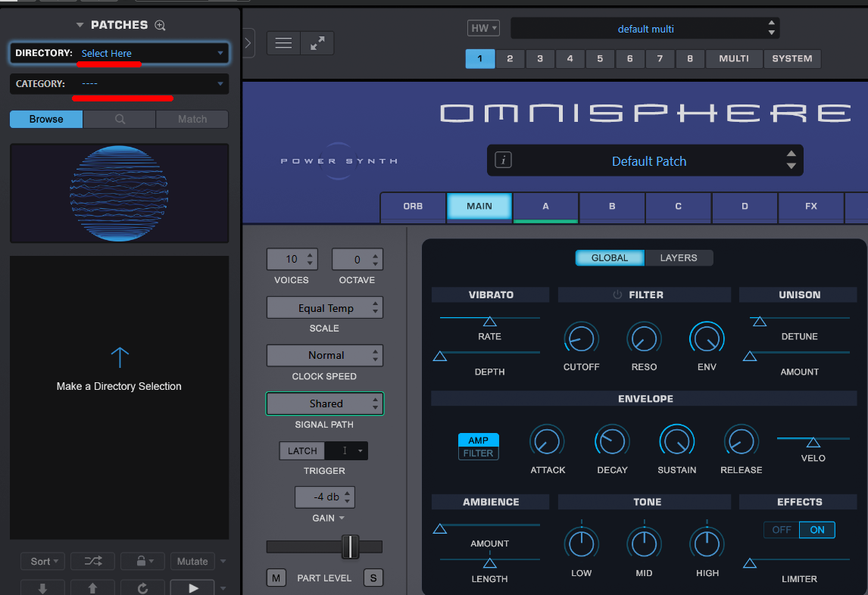Click the patch info icon
Image resolution: width=868 pixels, height=595 pixels.
click(x=504, y=160)
